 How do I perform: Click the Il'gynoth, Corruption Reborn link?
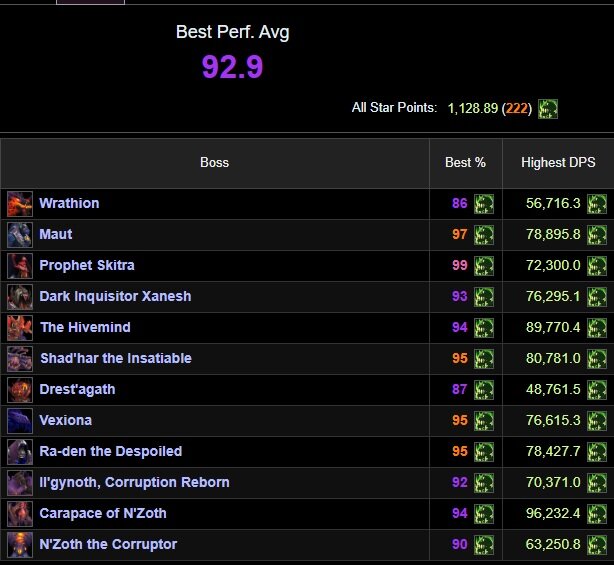(134, 482)
